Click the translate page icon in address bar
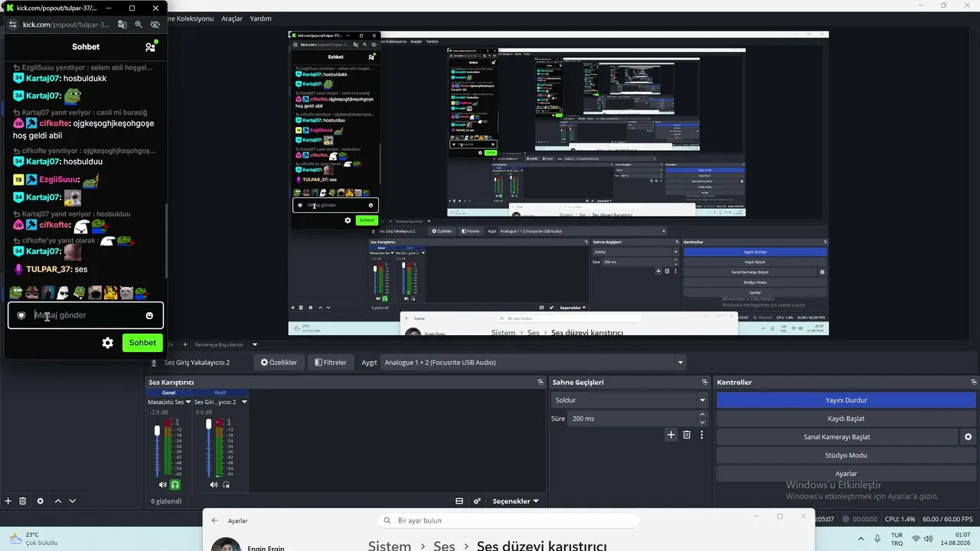 click(122, 24)
